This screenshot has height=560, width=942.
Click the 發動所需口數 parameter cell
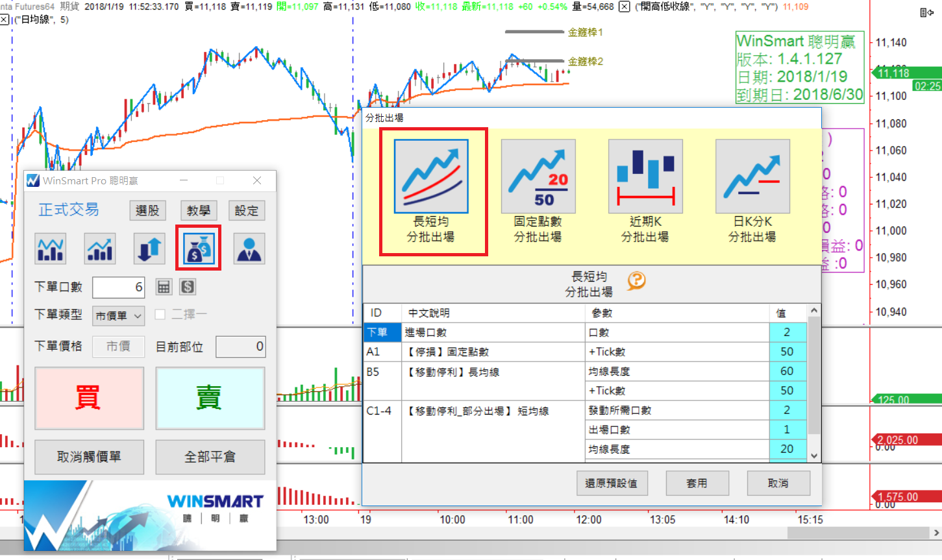pos(677,410)
